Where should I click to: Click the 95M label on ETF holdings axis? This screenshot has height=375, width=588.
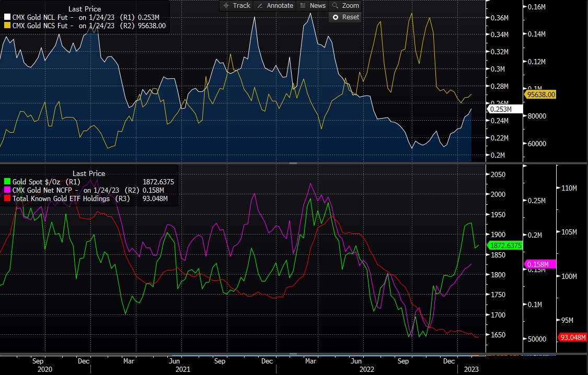pos(567,320)
